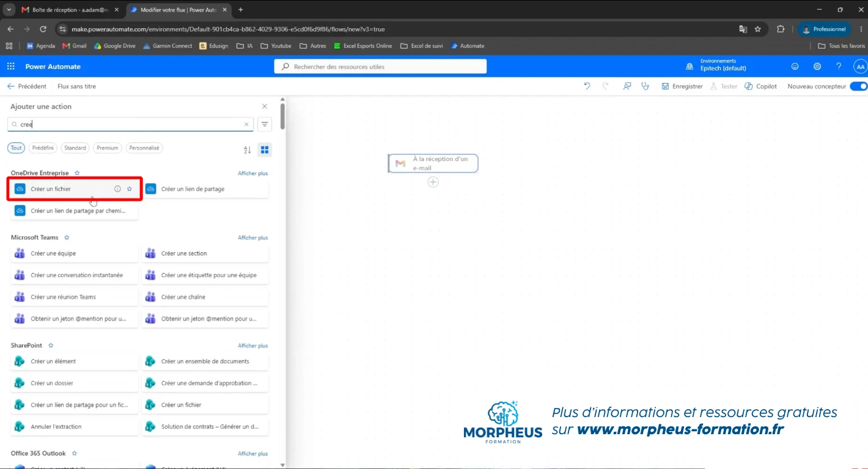Switch to grid view icon
The height and width of the screenshot is (469, 868).
(x=265, y=150)
